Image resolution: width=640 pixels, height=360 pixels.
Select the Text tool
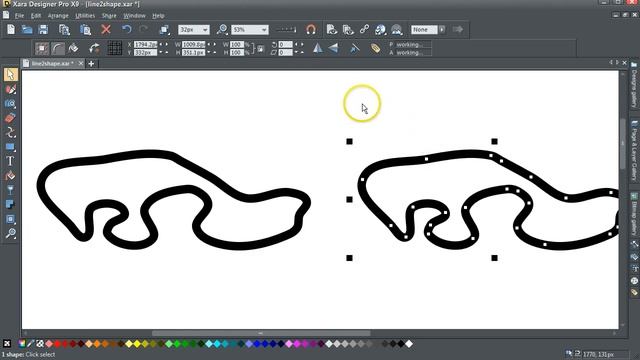(10, 161)
